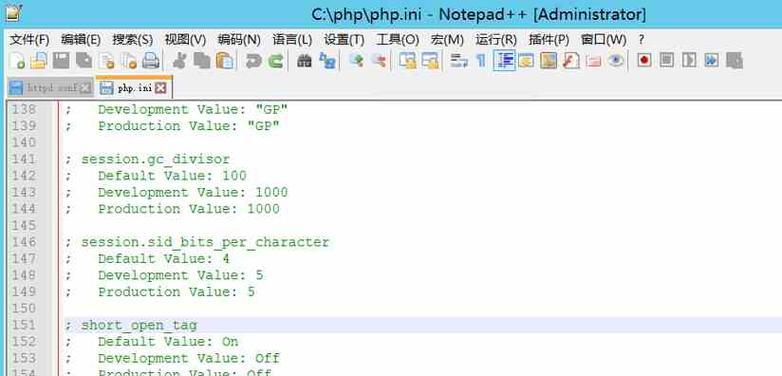This screenshot has width=782, height=376.
Task: Toggle the show all characters pilcrow icon
Action: click(x=481, y=61)
